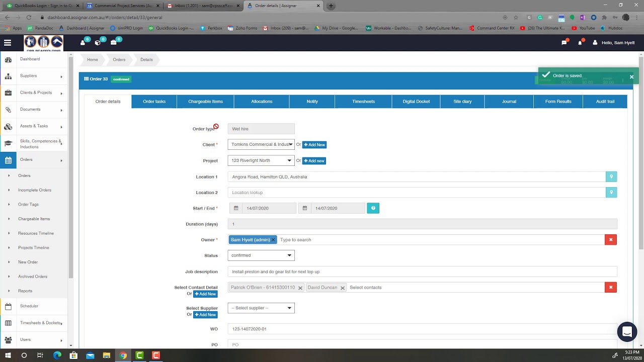Expand the Suppliers sidebar menu

point(61,76)
